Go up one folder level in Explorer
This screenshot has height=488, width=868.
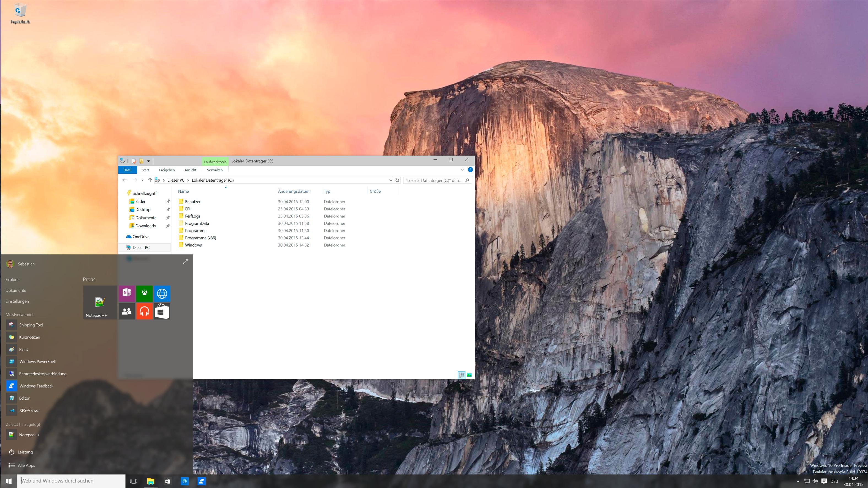point(150,180)
